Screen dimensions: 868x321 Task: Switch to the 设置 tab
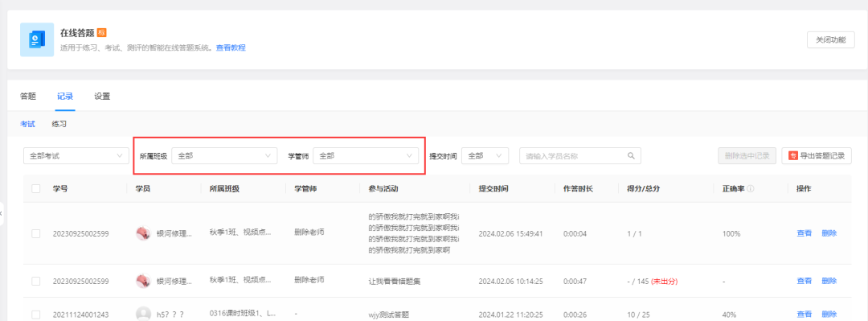click(102, 96)
